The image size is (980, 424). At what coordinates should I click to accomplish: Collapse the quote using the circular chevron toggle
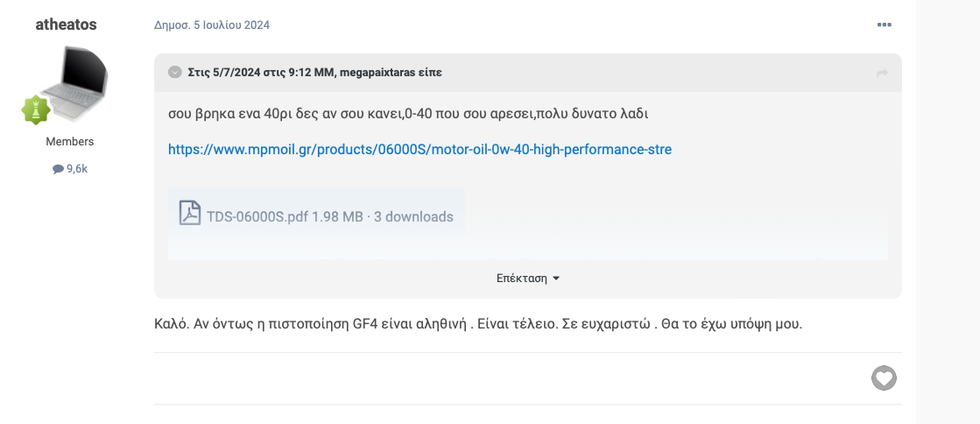tap(175, 73)
